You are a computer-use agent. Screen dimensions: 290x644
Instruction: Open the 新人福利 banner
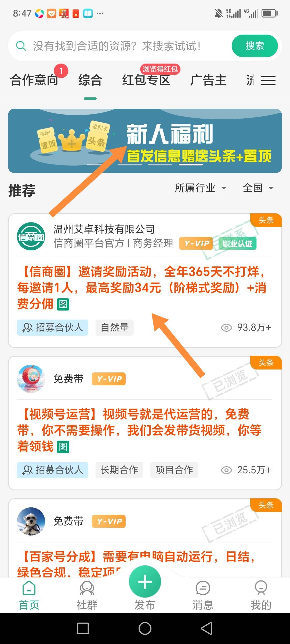click(x=145, y=141)
